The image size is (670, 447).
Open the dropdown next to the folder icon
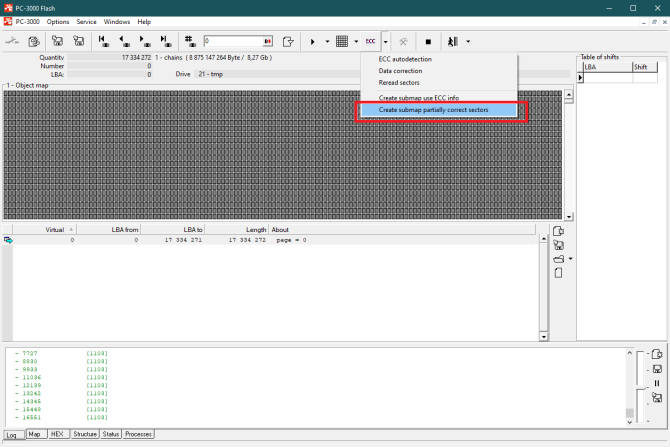coord(570,259)
